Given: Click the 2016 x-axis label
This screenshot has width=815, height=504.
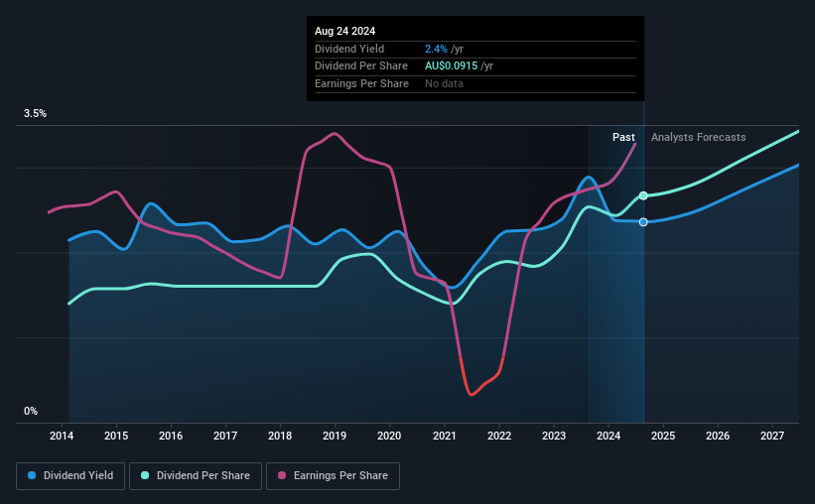Looking at the screenshot, I should click(x=171, y=436).
